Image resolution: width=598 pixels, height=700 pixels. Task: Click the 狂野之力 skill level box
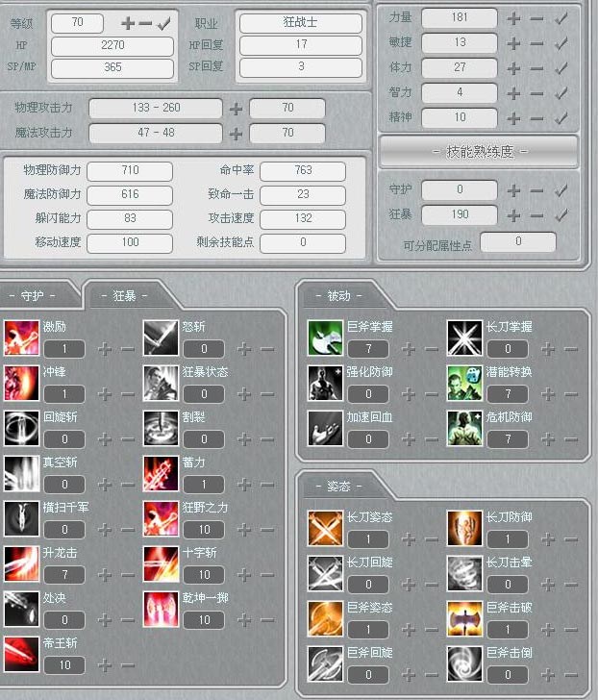pos(204,530)
